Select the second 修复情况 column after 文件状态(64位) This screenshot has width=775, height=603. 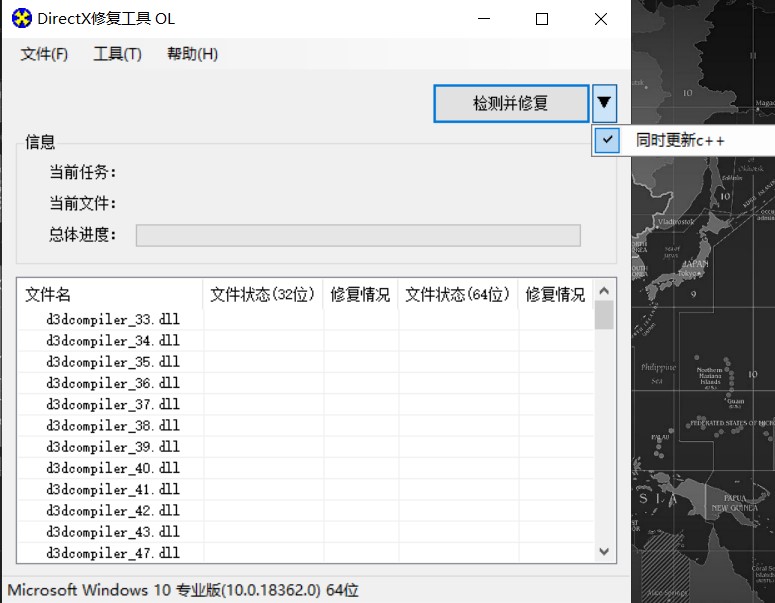click(556, 295)
